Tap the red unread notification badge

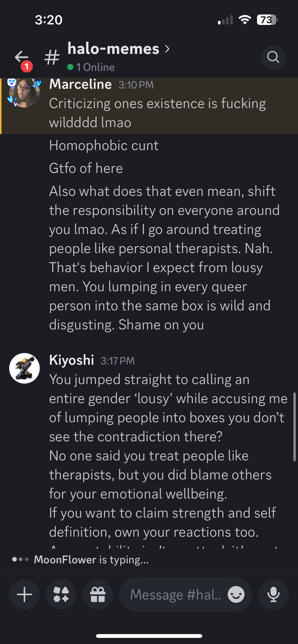[x=27, y=67]
